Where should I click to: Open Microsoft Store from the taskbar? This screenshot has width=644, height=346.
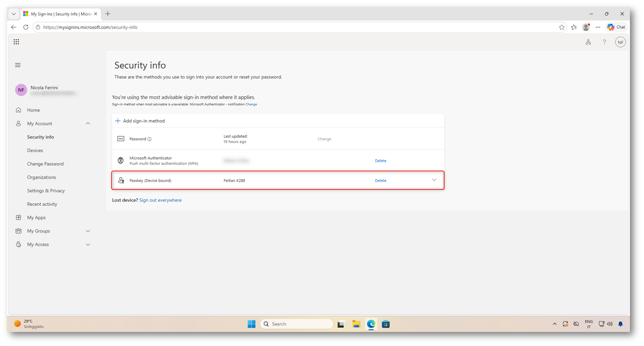pos(386,324)
